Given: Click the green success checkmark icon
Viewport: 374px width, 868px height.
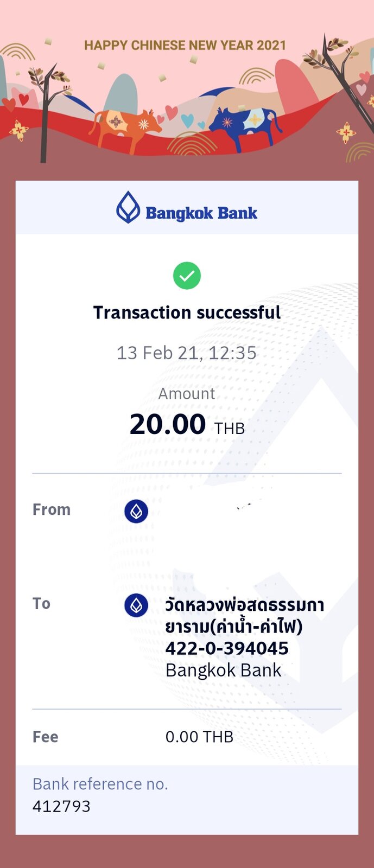Looking at the screenshot, I should click(x=187, y=276).
